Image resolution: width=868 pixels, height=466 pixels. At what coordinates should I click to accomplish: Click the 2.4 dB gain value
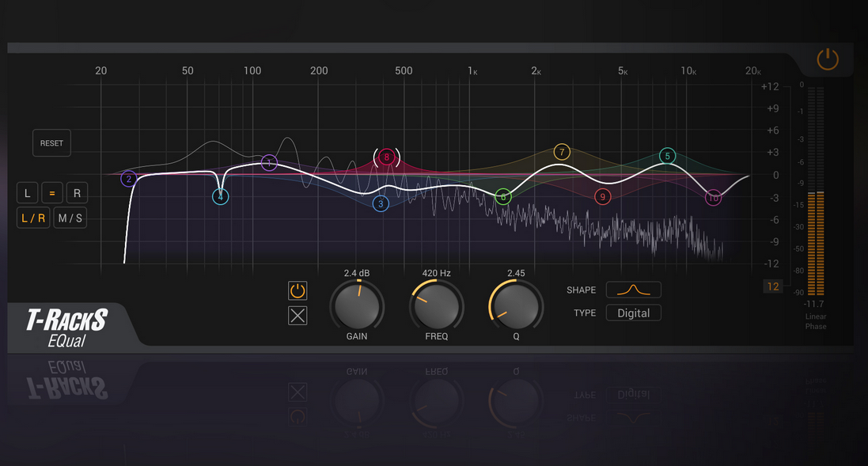[357, 273]
